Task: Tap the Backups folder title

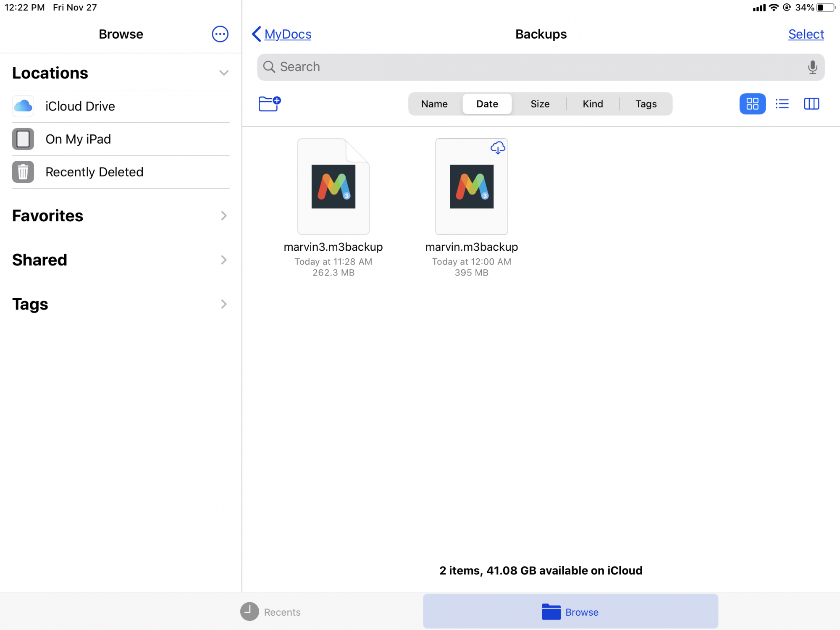Action: coord(541,34)
